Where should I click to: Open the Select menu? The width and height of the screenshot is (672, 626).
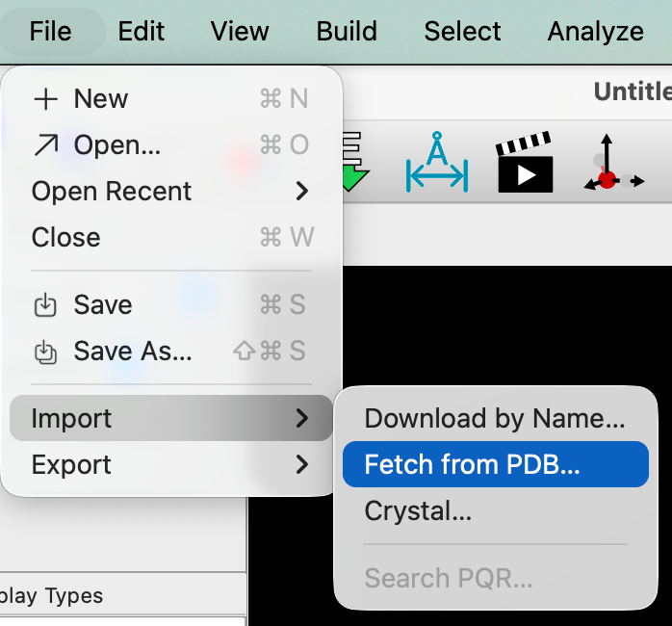click(462, 32)
